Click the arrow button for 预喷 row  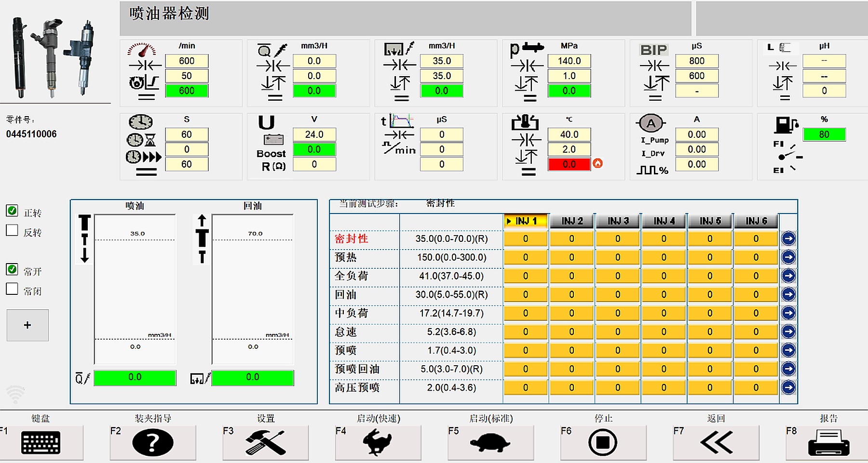tap(788, 350)
